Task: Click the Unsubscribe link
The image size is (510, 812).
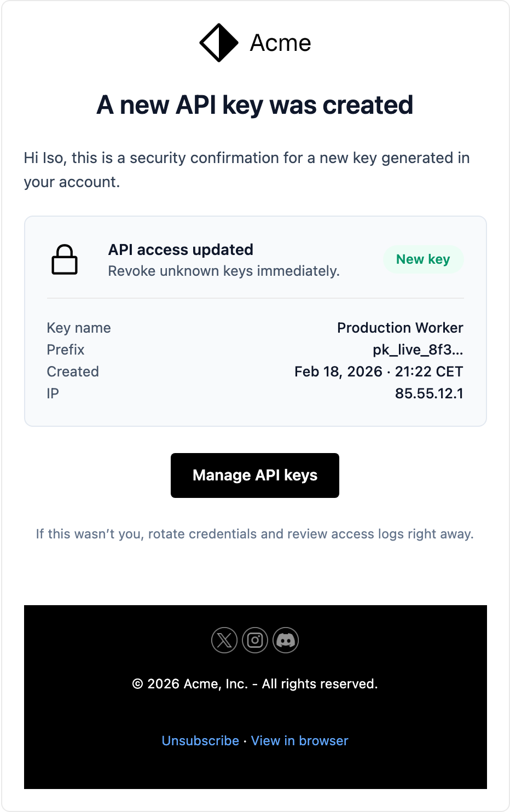Action: 200,740
